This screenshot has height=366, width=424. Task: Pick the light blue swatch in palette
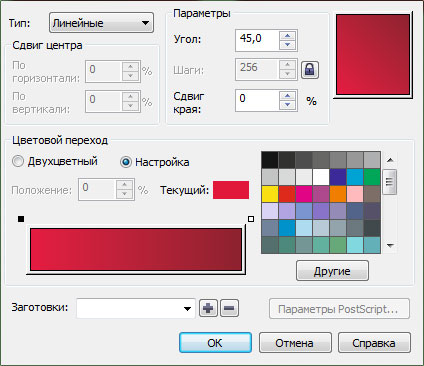(x=304, y=228)
